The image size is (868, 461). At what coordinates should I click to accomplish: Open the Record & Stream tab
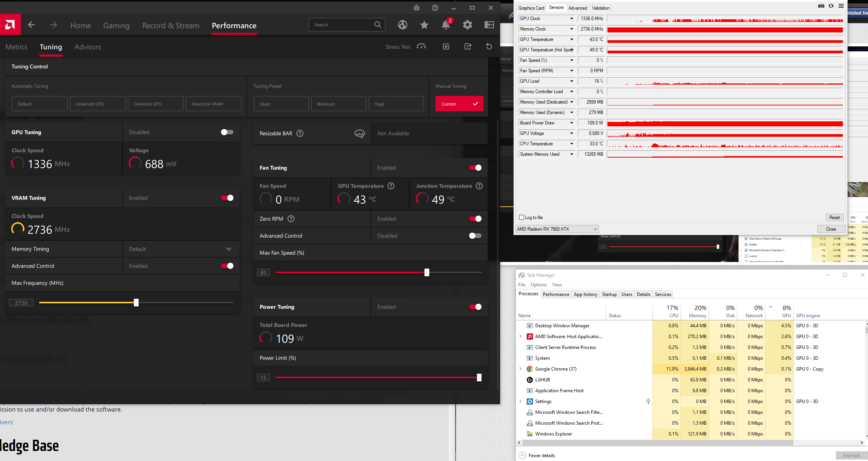pyautogui.click(x=171, y=26)
